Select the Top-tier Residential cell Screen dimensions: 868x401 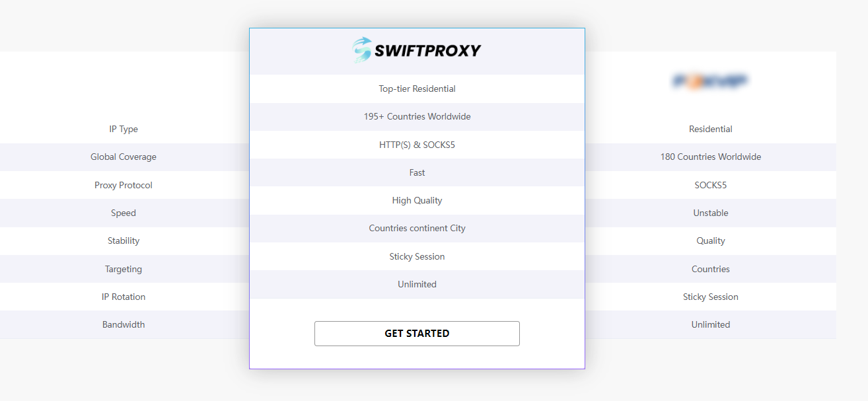[417, 89]
